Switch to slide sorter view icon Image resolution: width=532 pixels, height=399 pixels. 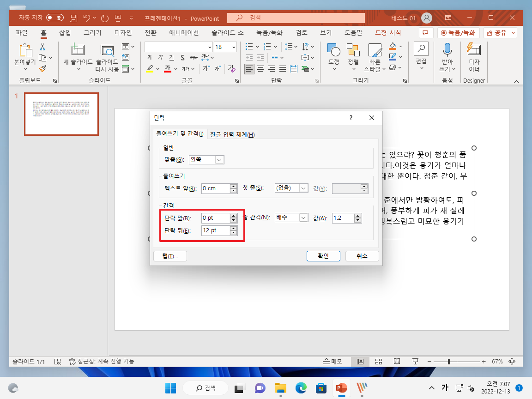379,362
